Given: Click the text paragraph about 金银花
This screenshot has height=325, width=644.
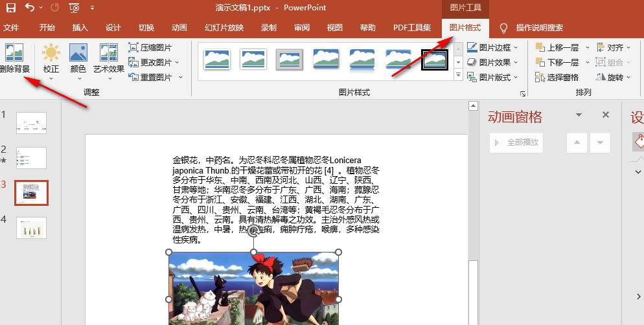Looking at the screenshot, I should click(275, 199).
